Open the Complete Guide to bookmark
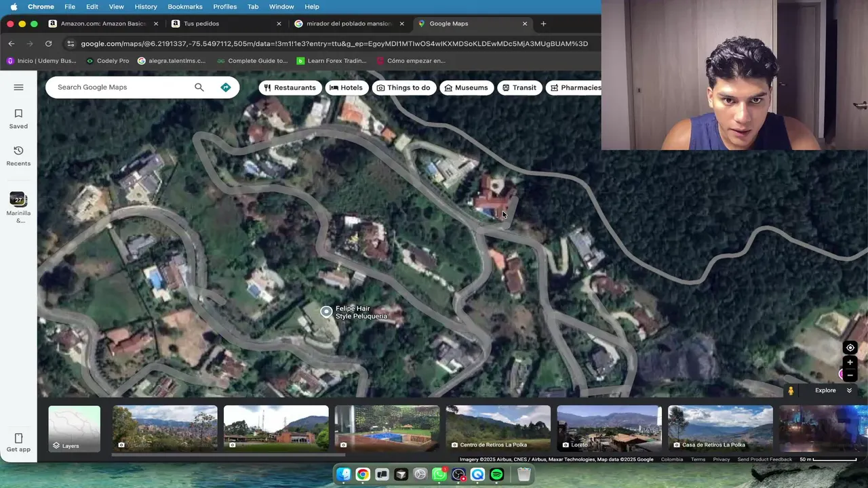Image resolution: width=868 pixels, height=488 pixels. pyautogui.click(x=252, y=60)
